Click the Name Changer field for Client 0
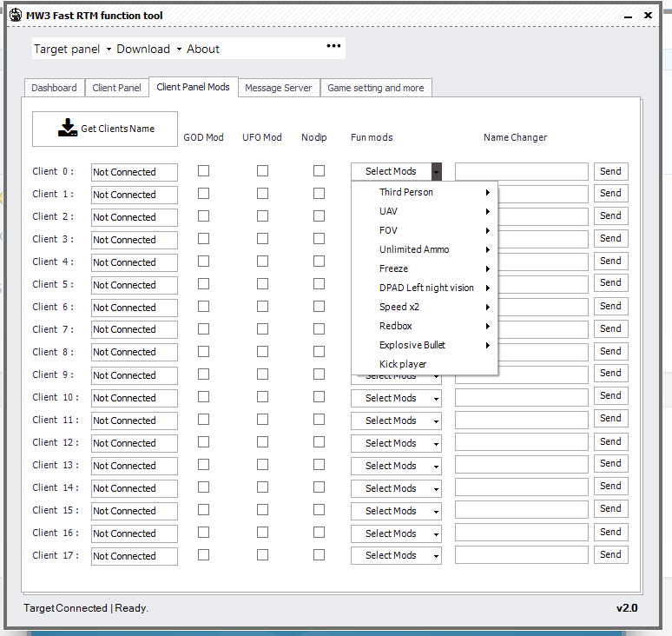672x636 pixels. click(522, 171)
